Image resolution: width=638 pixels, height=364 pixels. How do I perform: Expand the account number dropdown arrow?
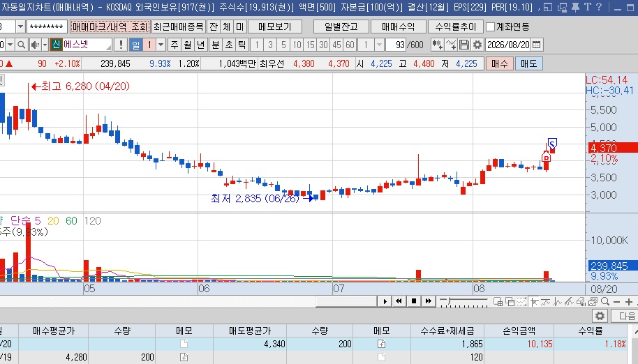pyautogui.click(x=20, y=26)
